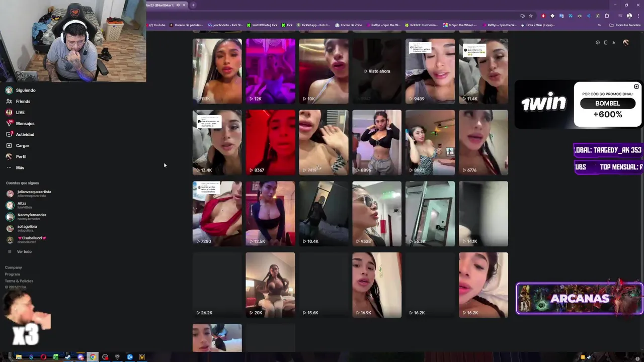Click the Chrome taskbar icon
The height and width of the screenshot is (362, 644).
pos(93,357)
